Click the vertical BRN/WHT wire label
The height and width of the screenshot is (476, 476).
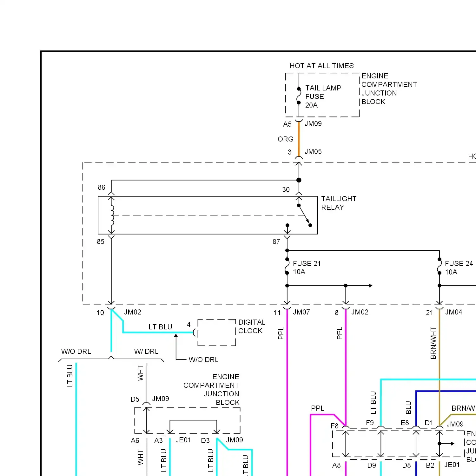433,343
